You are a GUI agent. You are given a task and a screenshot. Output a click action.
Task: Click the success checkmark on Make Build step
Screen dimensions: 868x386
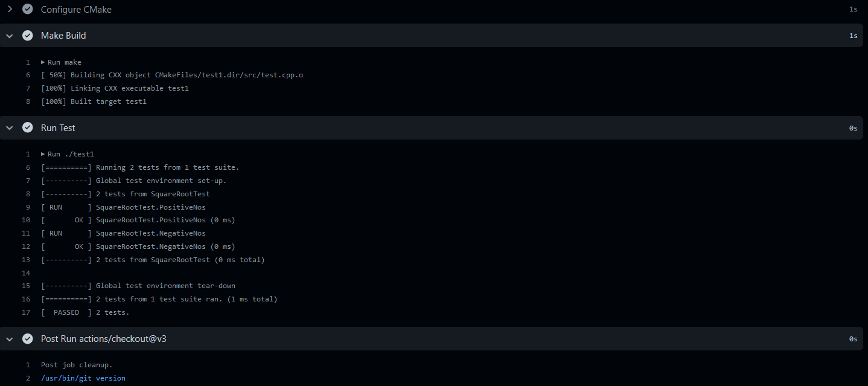(27, 35)
